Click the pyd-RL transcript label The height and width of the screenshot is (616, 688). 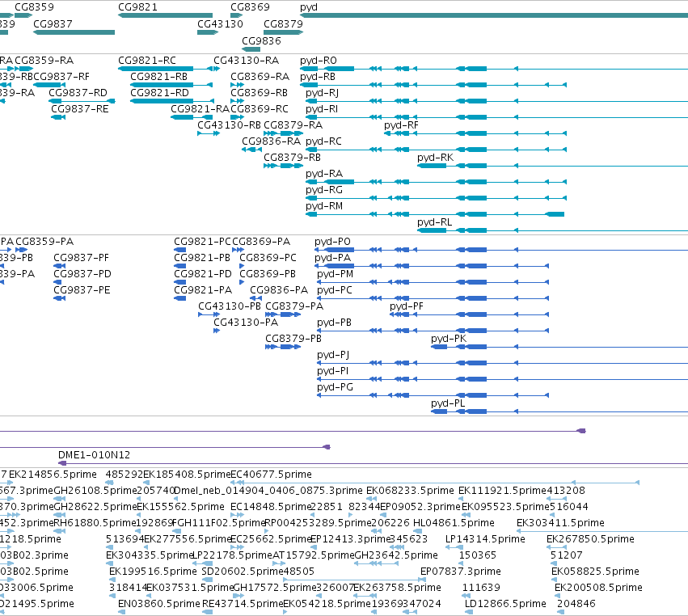pos(435,222)
